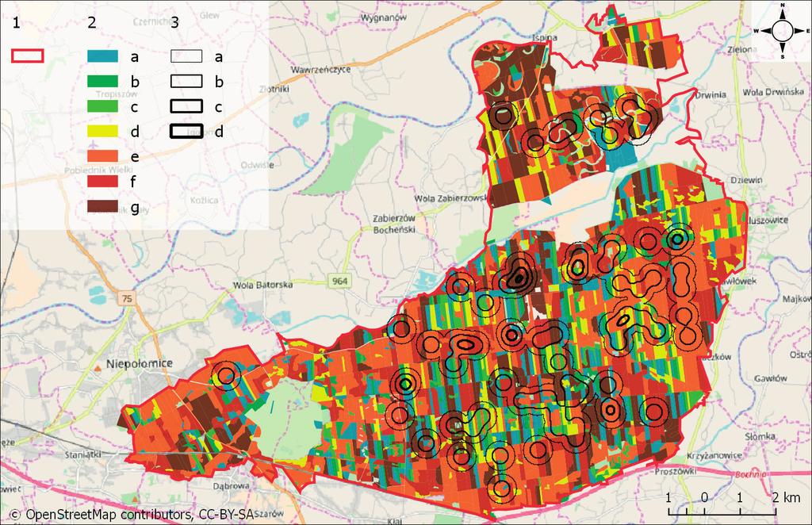Click the Glew place label
This screenshot has height=525, width=812.
click(x=209, y=16)
